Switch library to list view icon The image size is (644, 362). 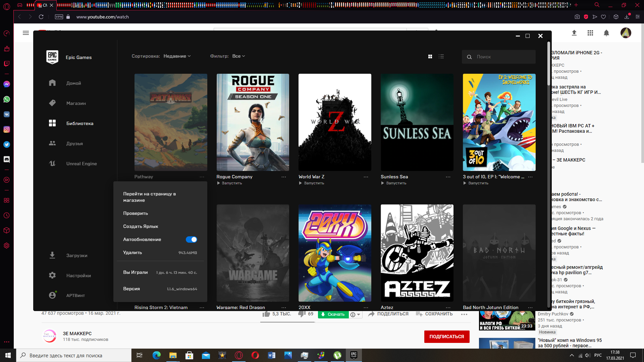(x=441, y=56)
